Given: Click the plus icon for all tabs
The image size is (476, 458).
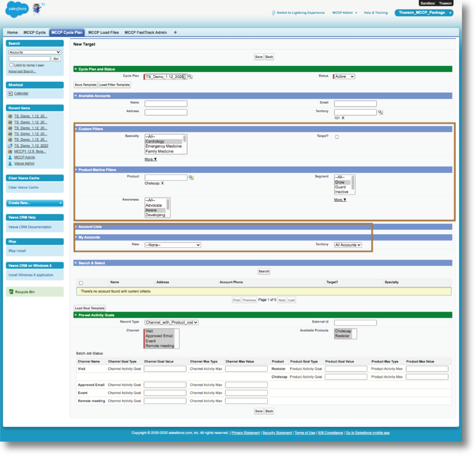Looking at the screenshot, I should [175, 33].
